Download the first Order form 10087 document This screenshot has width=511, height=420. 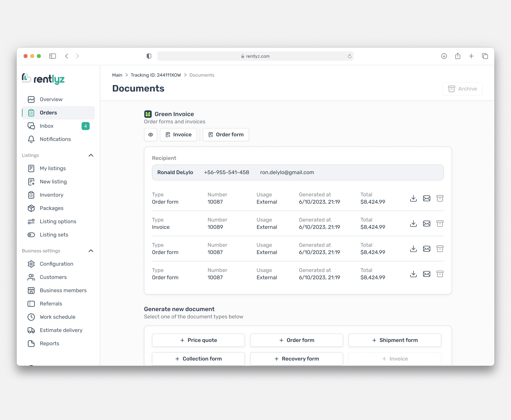(413, 198)
